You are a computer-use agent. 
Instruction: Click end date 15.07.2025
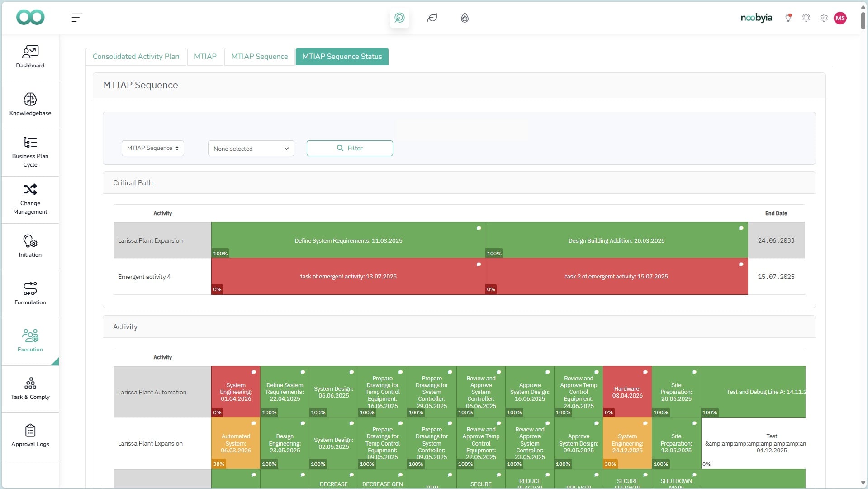click(x=776, y=277)
